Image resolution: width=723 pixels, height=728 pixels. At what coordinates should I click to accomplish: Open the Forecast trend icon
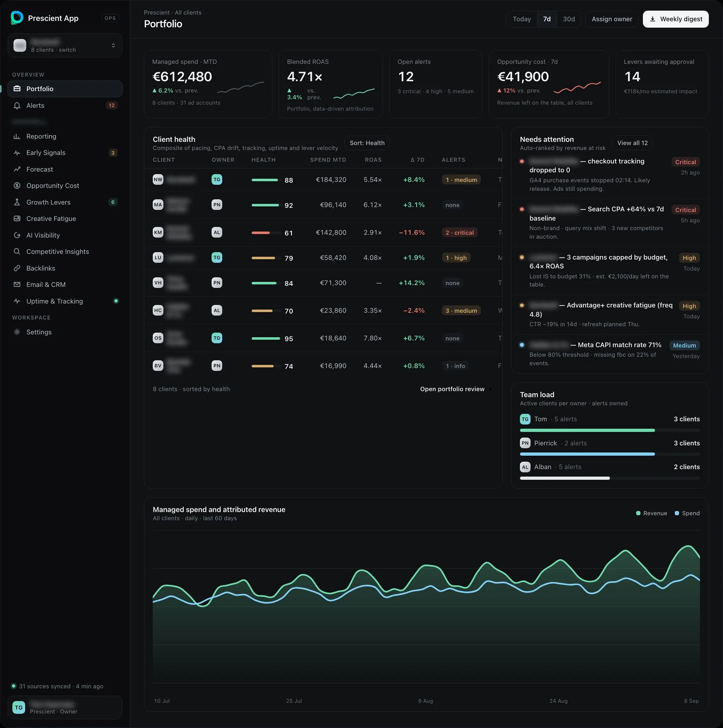tap(17, 169)
